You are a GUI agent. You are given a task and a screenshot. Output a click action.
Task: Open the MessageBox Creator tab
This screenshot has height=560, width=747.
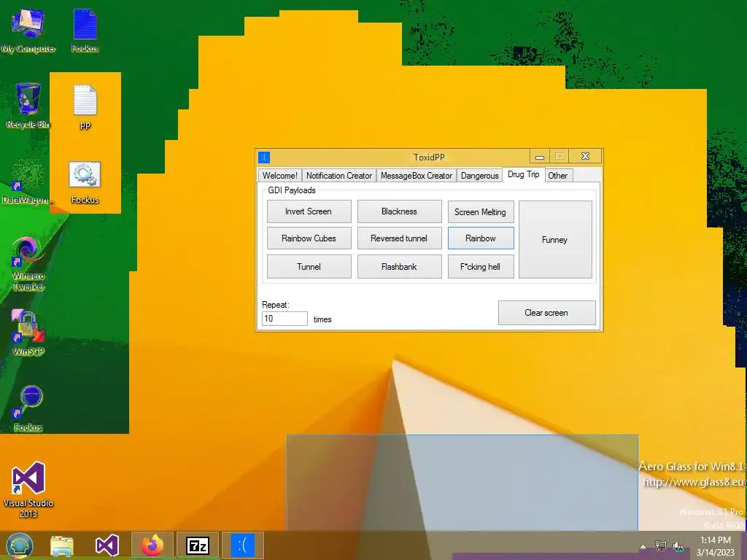[x=417, y=176]
